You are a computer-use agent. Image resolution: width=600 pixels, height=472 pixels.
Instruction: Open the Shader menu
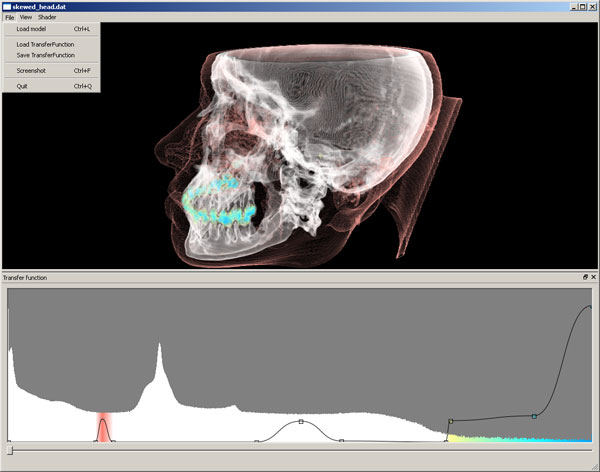click(x=47, y=17)
